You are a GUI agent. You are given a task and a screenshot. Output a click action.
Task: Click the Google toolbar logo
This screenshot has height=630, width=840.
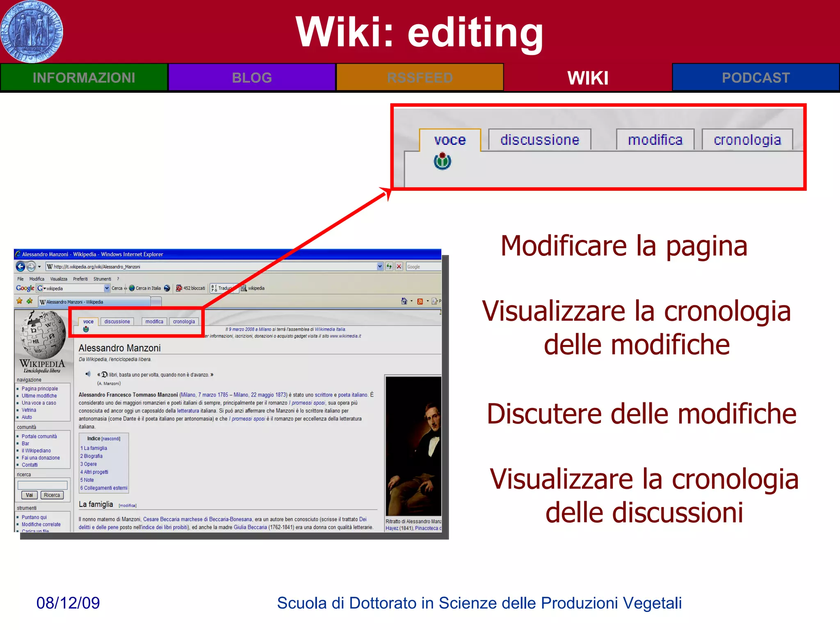coord(25,288)
